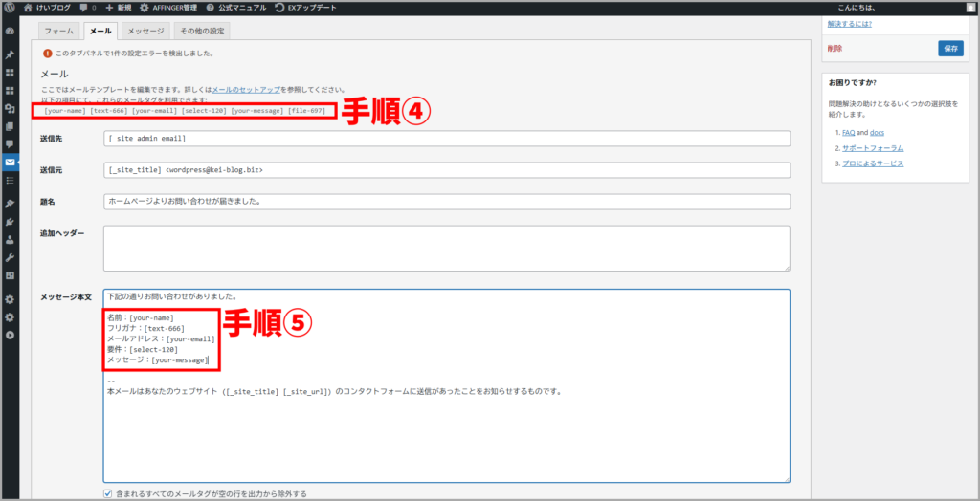Open the Tools wrench icon in sidebar
This screenshot has height=501, width=980.
click(x=10, y=257)
